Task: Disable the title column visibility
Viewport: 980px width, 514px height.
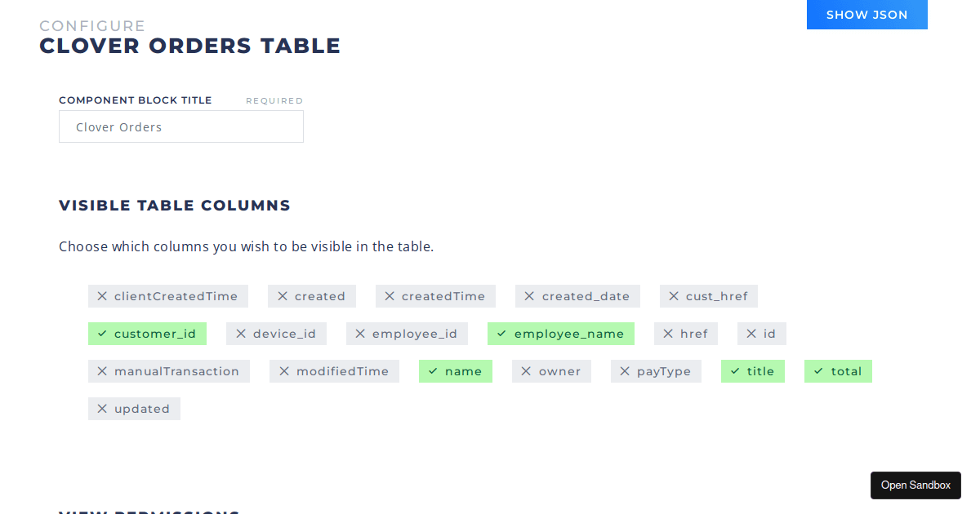Action: 752,371
